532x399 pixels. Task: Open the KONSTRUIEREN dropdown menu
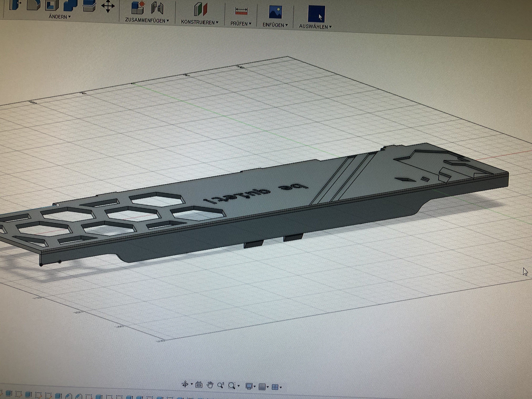click(200, 22)
